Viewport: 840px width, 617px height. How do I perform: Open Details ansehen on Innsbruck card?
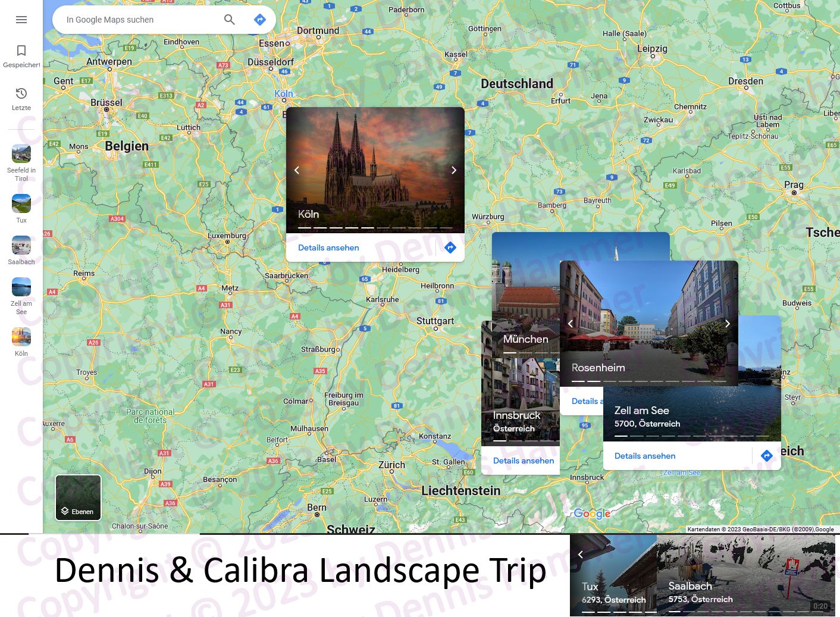tap(523, 461)
